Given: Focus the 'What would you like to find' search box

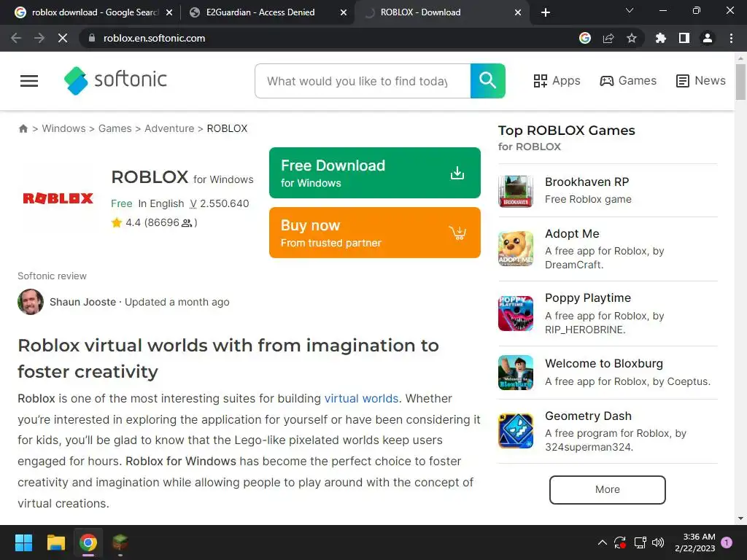Looking at the screenshot, I should point(363,81).
